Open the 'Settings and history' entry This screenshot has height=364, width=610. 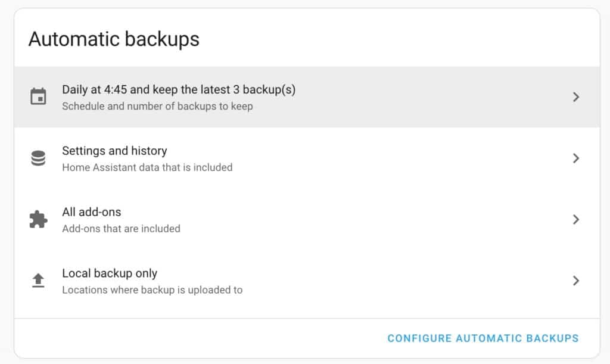114,151
